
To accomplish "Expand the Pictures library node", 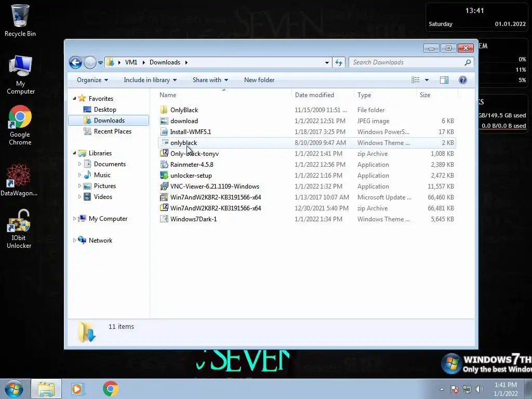I will [x=79, y=186].
